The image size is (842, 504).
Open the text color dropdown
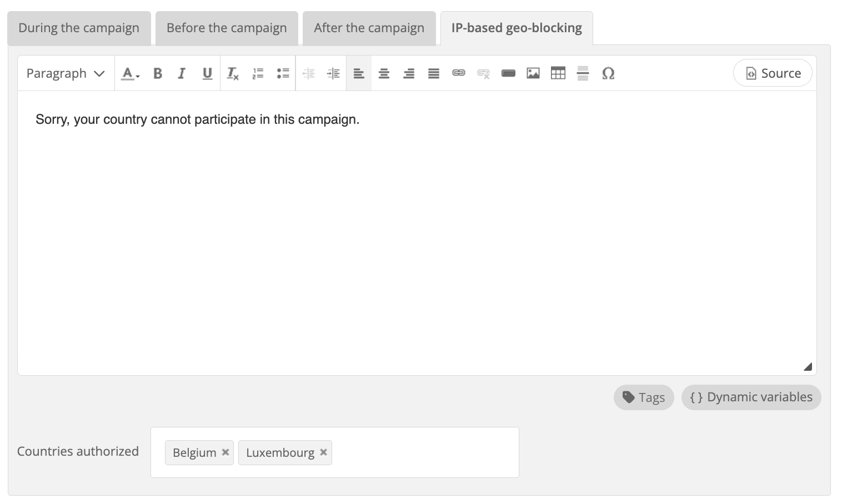[x=131, y=73]
